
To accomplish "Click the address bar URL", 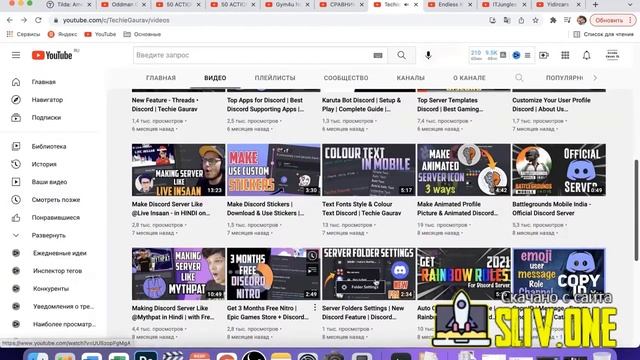I will [x=116, y=20].
